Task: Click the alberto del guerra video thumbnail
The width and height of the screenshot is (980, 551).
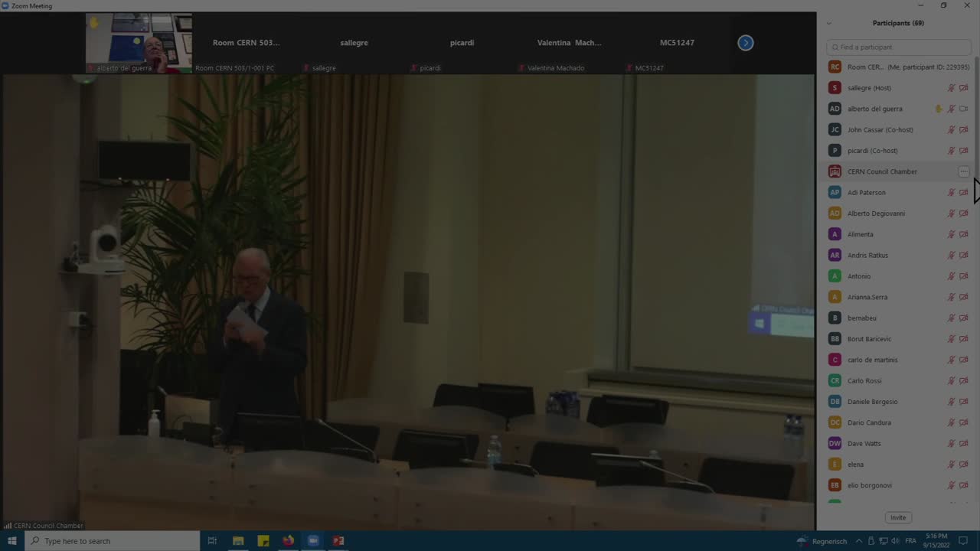Action: coord(139,43)
